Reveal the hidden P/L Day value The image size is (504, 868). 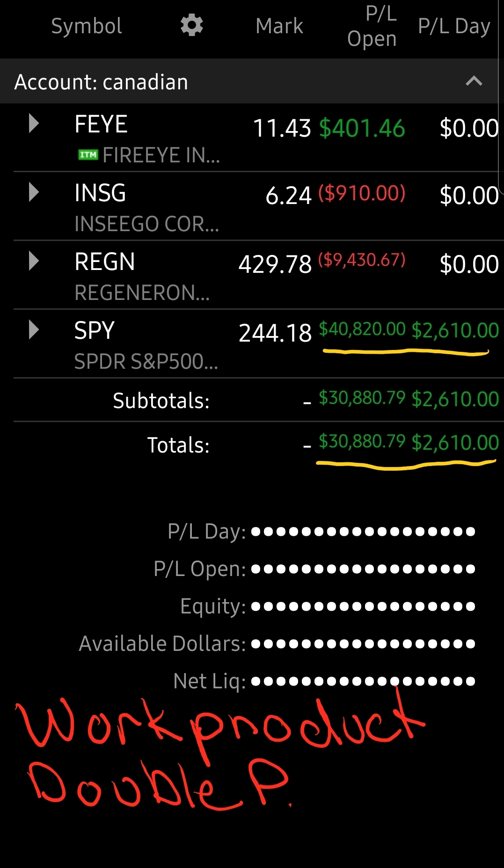pos(363,532)
